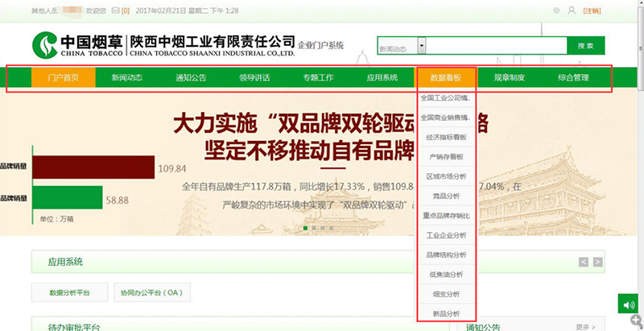Select 全国商业销售情况 dropdown entry
The image size is (644, 331).
pos(446,118)
